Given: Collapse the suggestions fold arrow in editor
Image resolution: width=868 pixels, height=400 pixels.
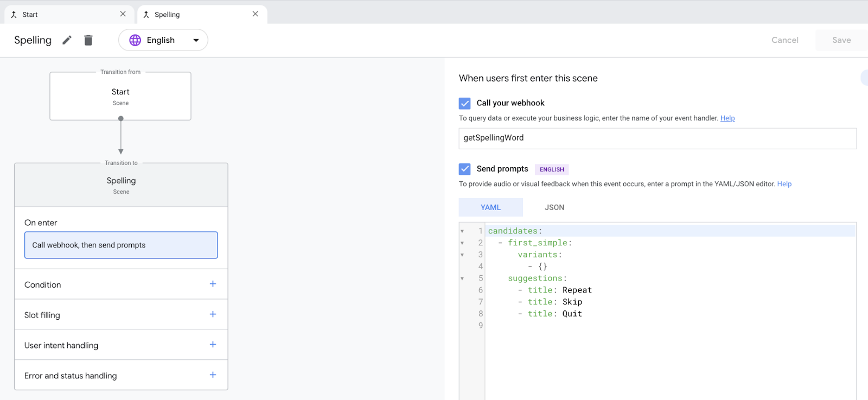Looking at the screenshot, I should click(x=462, y=278).
